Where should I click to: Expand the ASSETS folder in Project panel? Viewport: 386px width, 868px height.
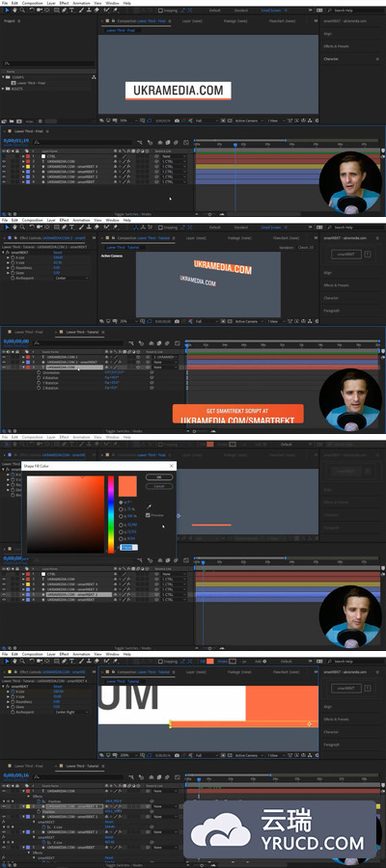[3, 89]
